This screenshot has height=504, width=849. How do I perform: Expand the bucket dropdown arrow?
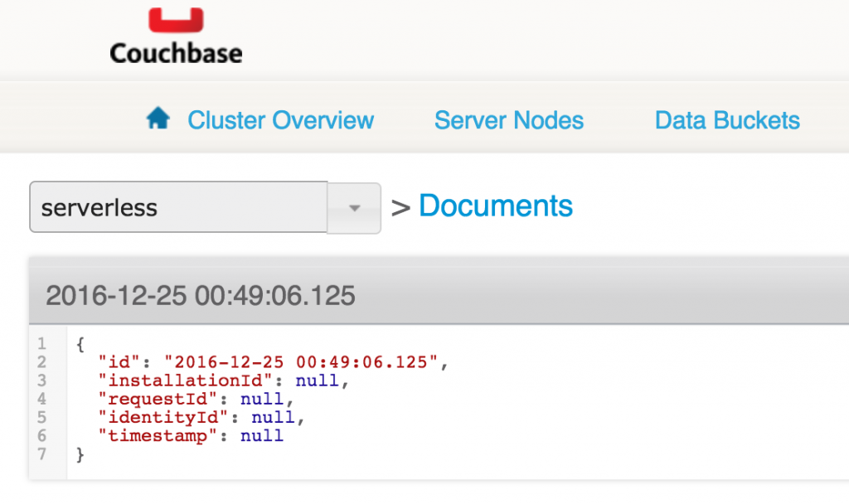click(x=354, y=208)
